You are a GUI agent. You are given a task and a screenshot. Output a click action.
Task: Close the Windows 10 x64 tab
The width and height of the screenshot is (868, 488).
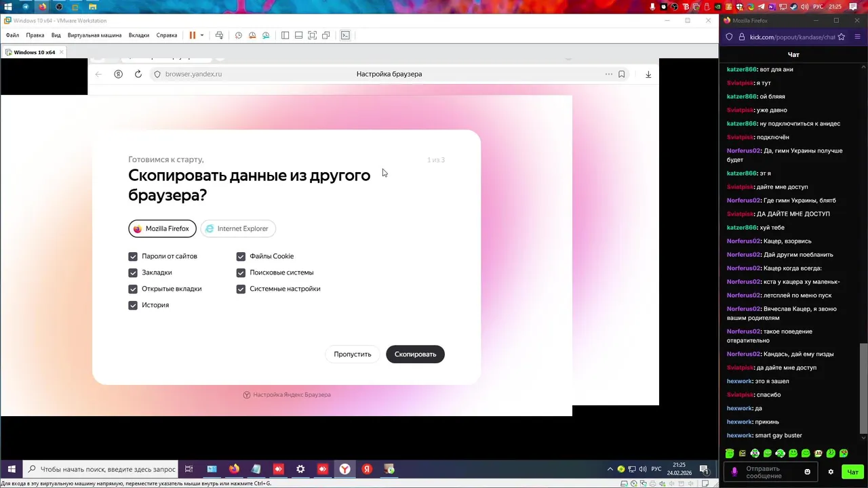pos(62,52)
